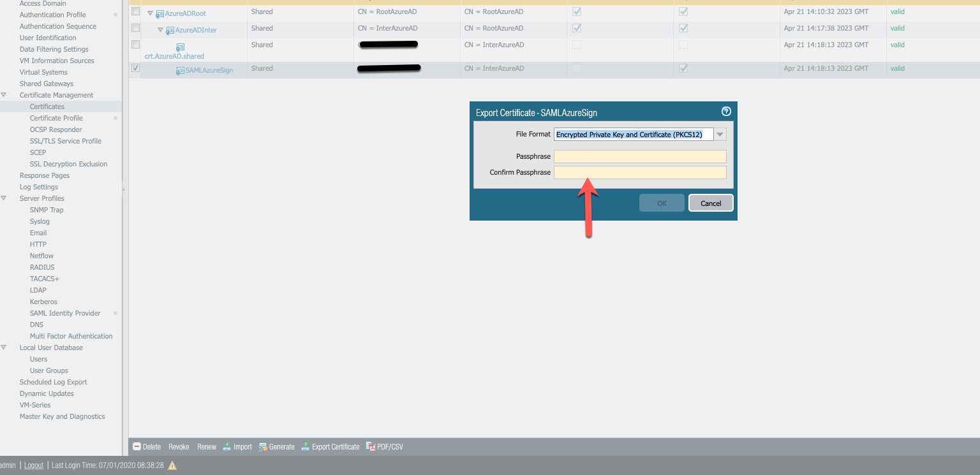This screenshot has width=980, height=475.
Task: Open Certificates in the sidebar
Action: (47, 106)
